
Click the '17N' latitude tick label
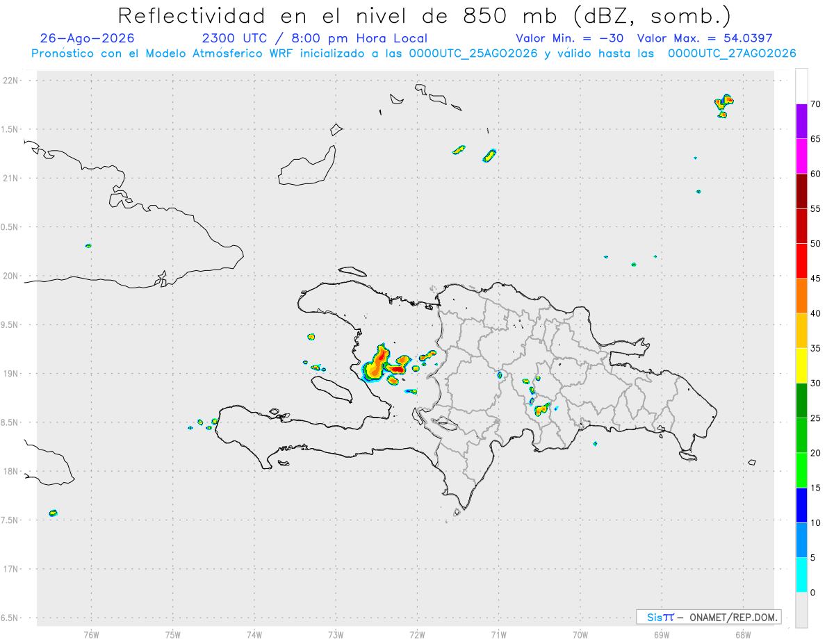tap(12, 569)
